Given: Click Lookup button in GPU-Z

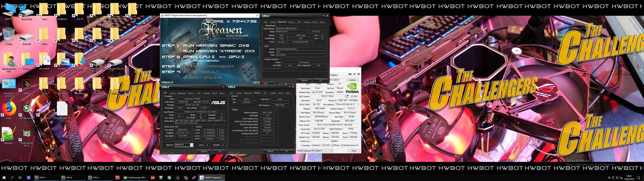Looking at the screenshot, I should [x=352, y=80].
